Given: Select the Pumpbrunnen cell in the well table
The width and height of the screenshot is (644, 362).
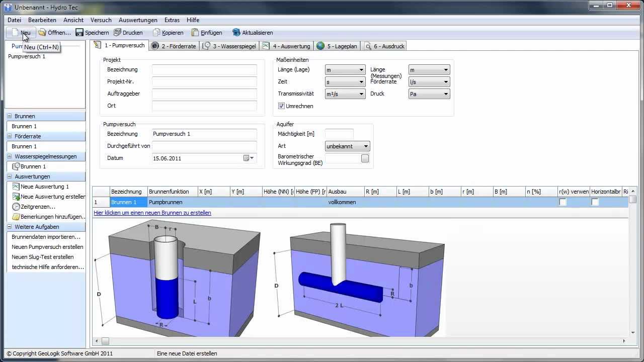Looking at the screenshot, I should coord(173,202).
